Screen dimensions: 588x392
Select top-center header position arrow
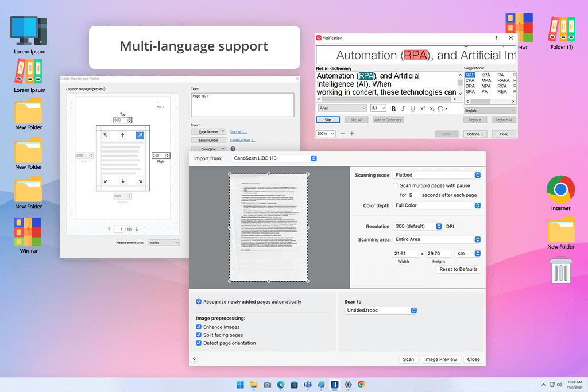point(123,135)
